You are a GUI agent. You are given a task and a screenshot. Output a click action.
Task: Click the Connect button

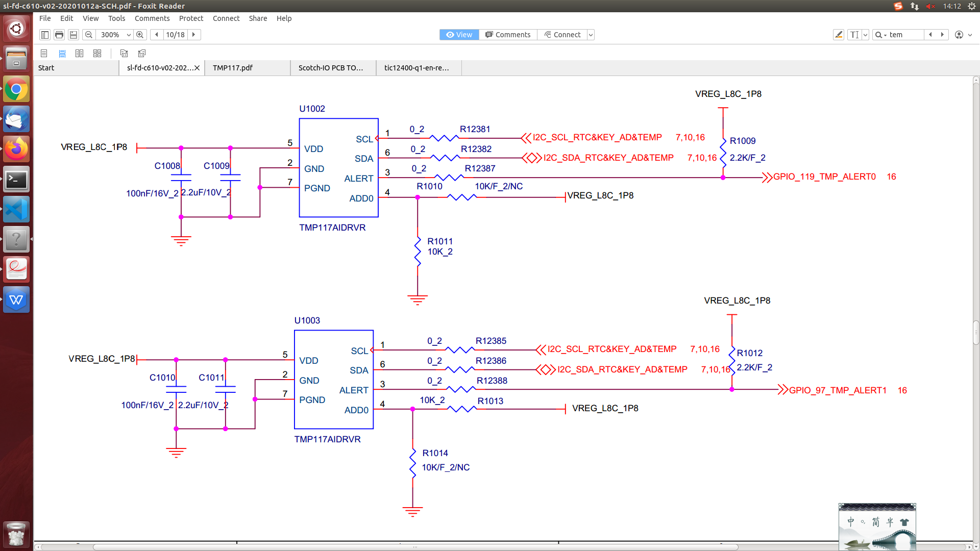point(562,35)
